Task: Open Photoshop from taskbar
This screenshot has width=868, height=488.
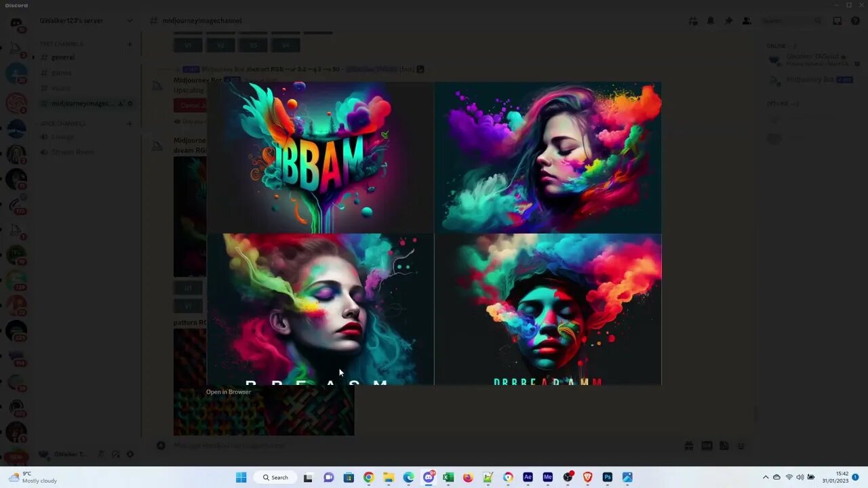Action: click(x=608, y=477)
